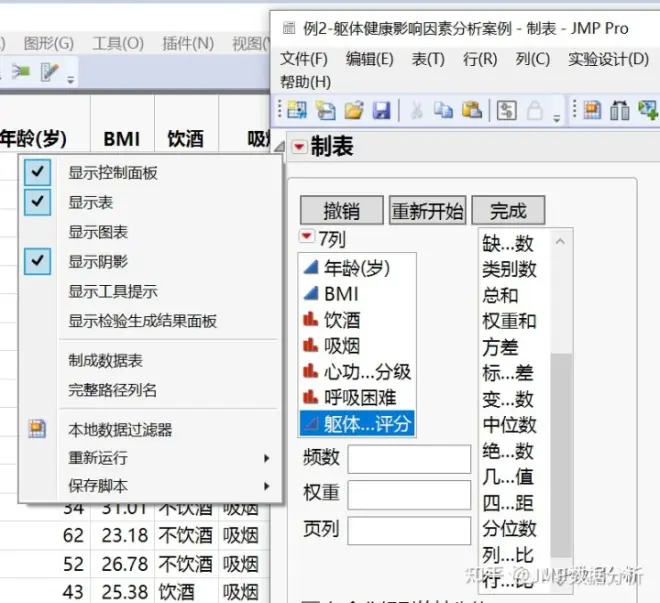The height and width of the screenshot is (603, 660).
Task: Open the red triangle menu beside 7列
Action: click(x=307, y=236)
